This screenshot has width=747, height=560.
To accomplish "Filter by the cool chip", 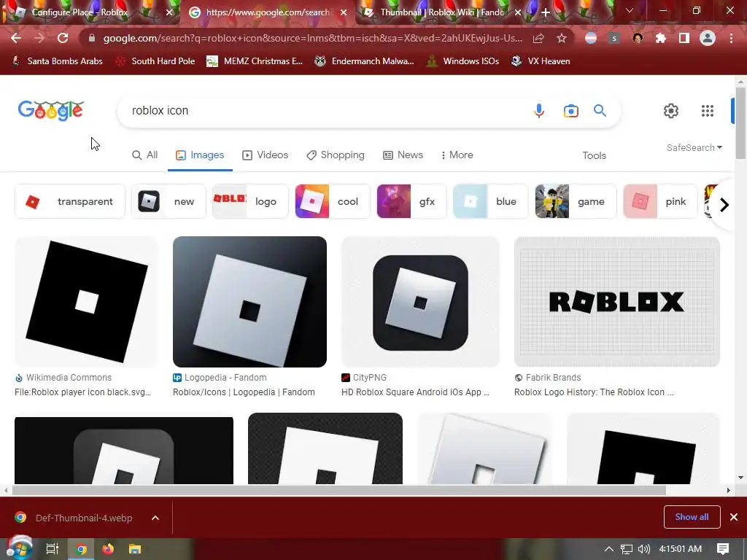I will (333, 201).
